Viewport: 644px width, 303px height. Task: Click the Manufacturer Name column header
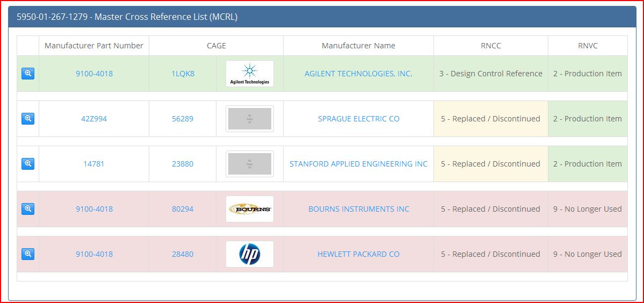click(359, 46)
